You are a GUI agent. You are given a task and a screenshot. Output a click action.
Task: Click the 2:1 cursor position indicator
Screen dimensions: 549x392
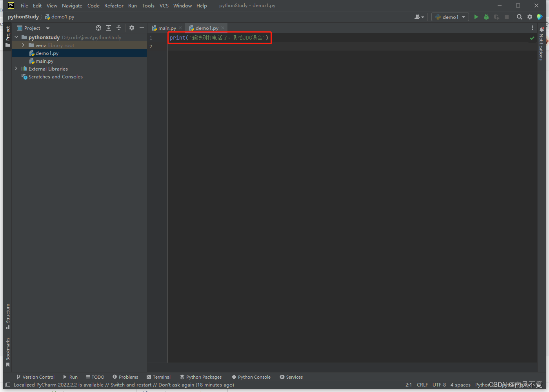click(x=409, y=385)
